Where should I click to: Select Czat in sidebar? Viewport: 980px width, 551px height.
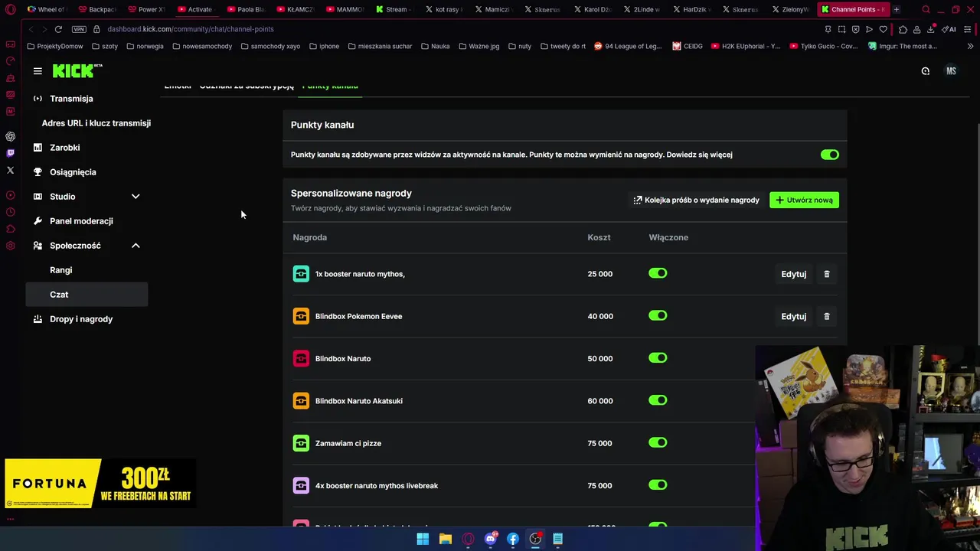point(87,295)
